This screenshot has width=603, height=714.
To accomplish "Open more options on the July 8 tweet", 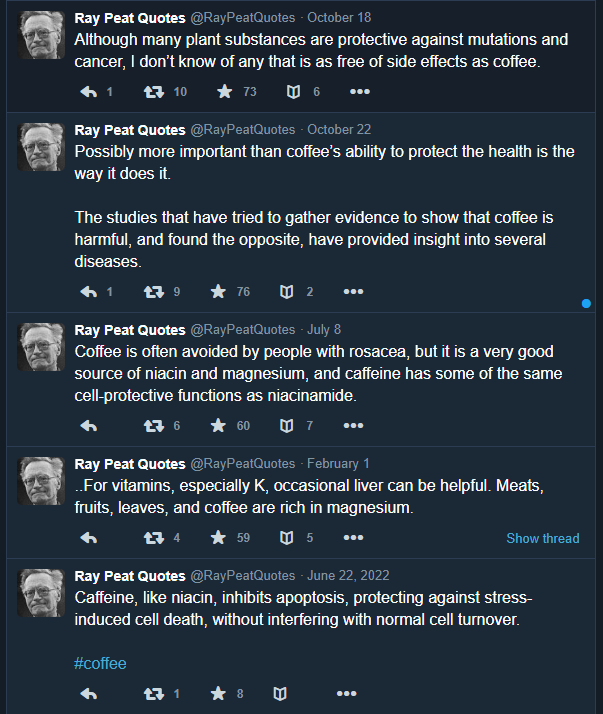I will [x=353, y=425].
